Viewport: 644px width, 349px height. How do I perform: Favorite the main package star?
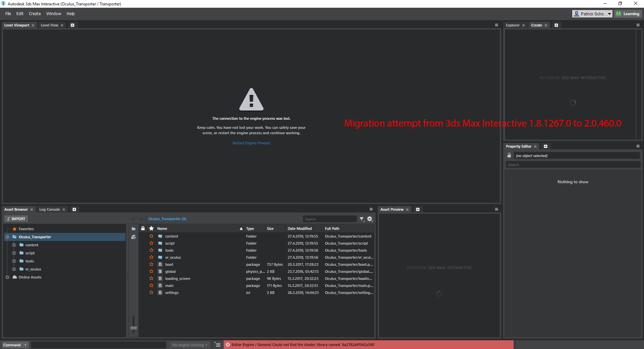(x=151, y=286)
